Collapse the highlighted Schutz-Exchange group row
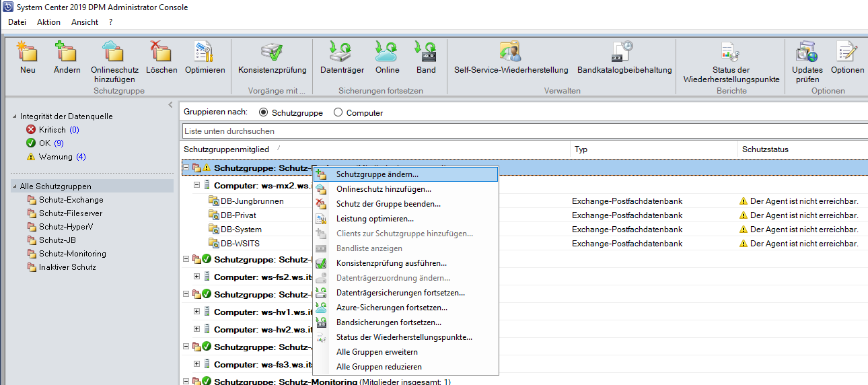The image size is (868, 385). tap(186, 168)
